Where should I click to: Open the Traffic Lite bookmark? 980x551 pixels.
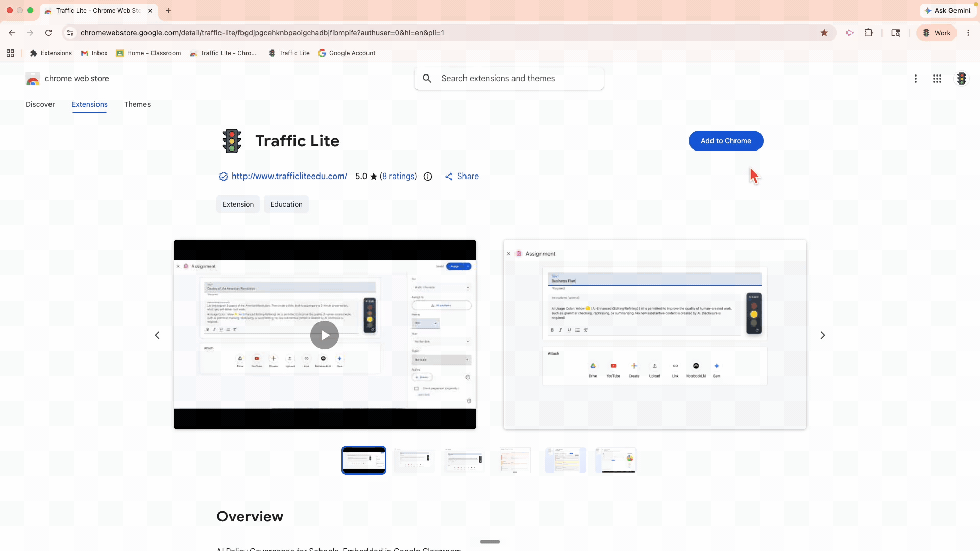coord(289,53)
